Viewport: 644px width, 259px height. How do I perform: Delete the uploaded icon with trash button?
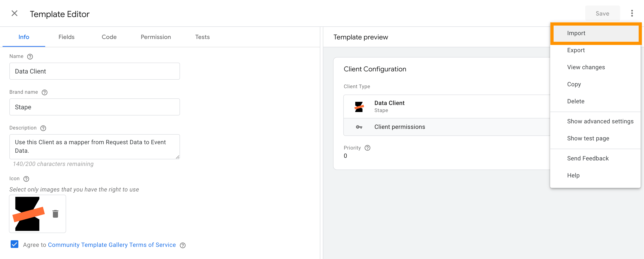click(55, 214)
